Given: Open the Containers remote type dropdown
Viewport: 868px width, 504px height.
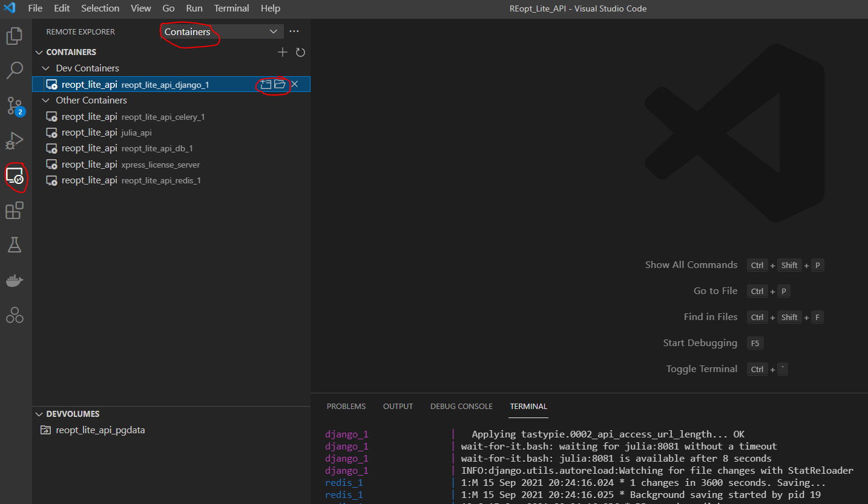Looking at the screenshot, I should coord(222,31).
